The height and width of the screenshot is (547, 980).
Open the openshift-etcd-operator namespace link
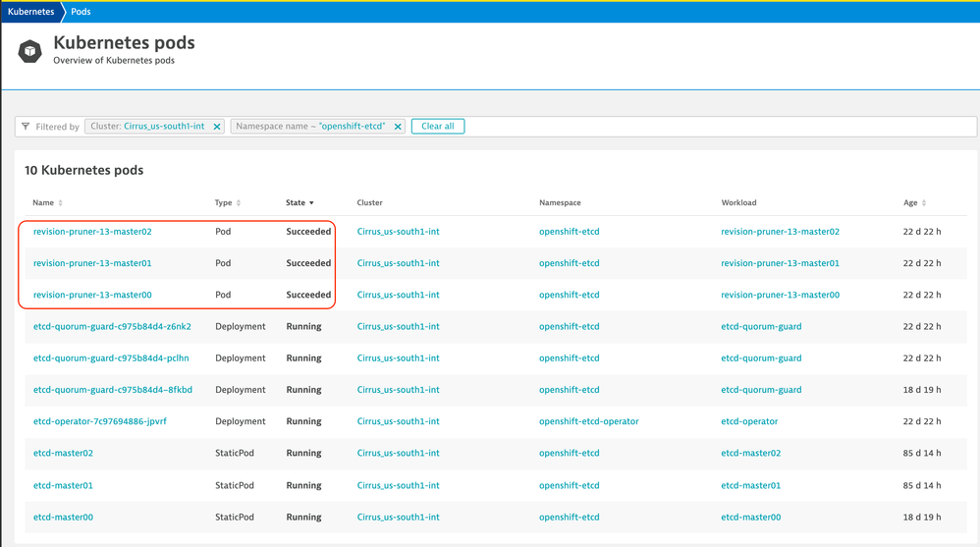point(588,421)
